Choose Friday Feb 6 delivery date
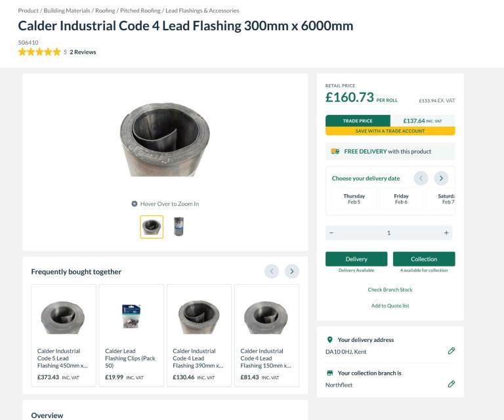 coord(401,199)
